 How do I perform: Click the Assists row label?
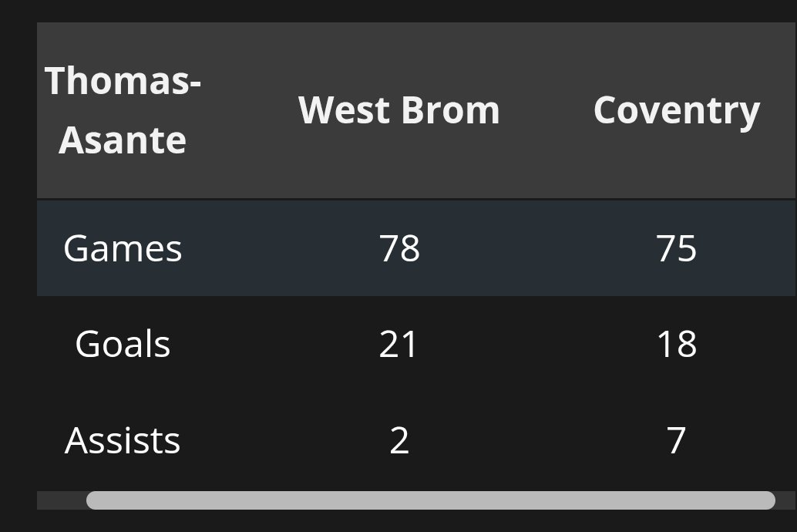(123, 440)
